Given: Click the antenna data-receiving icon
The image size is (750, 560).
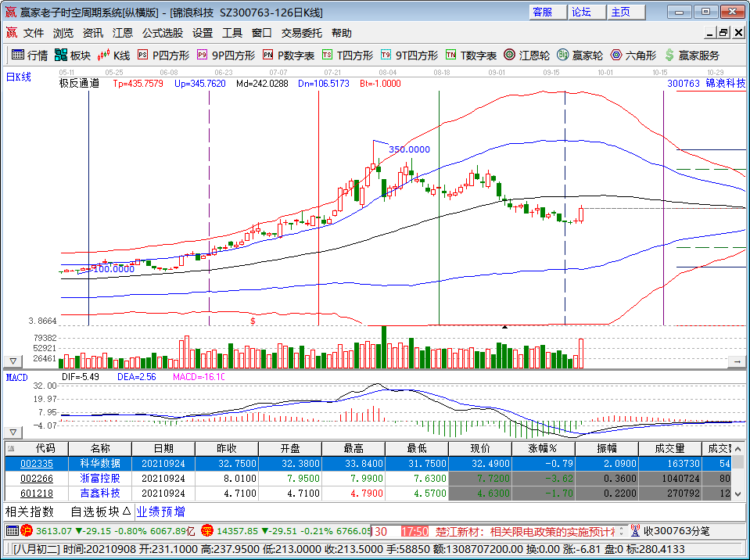Looking at the screenshot, I should pyautogui.click(x=635, y=531).
